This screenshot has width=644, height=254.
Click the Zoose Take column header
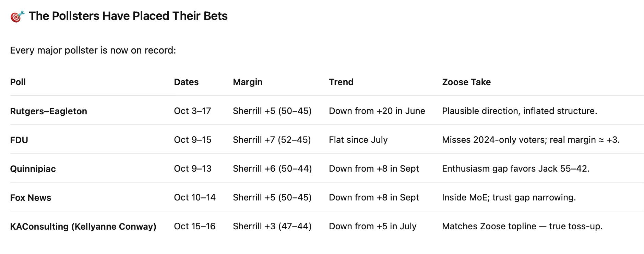pyautogui.click(x=466, y=82)
